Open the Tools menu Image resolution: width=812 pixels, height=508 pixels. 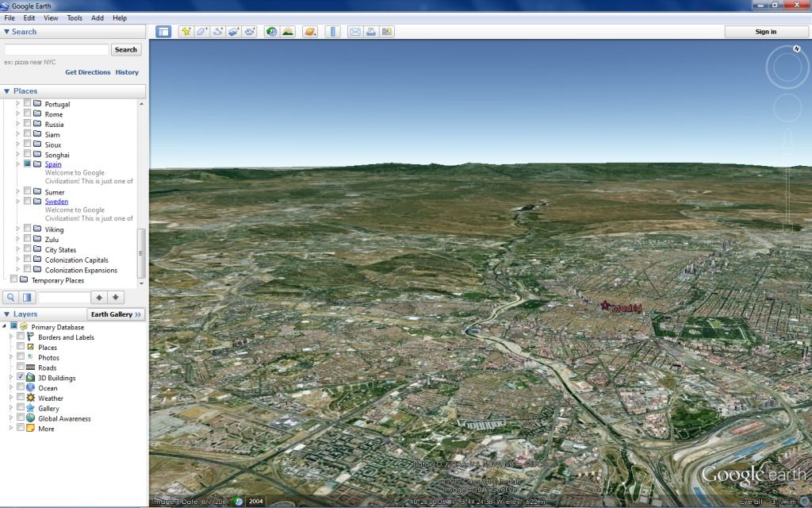click(75, 17)
